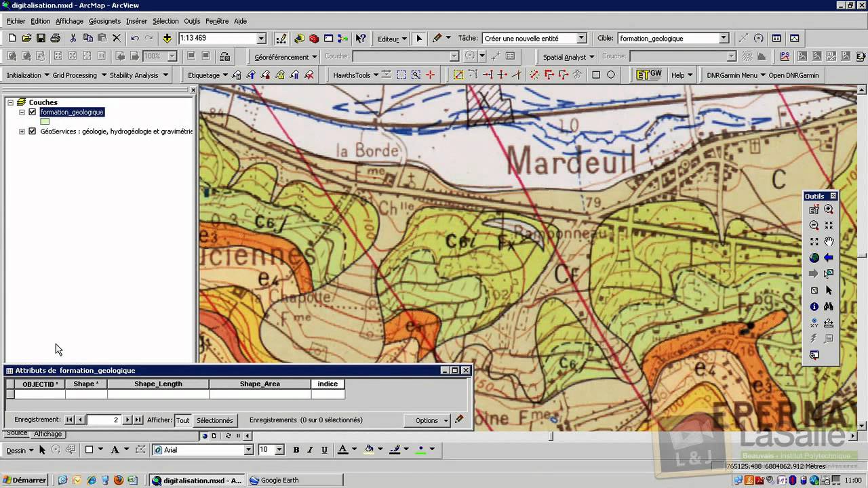Select the Identify info tool in Outils
The height and width of the screenshot is (488, 868).
click(x=814, y=306)
